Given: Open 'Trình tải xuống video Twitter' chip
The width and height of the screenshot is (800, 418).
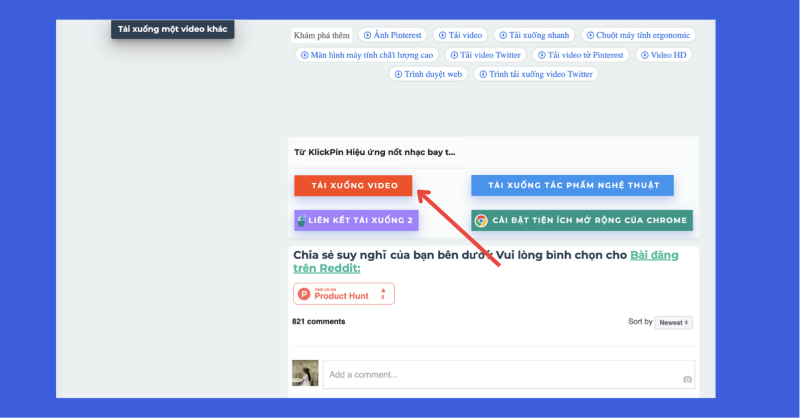Looking at the screenshot, I should point(536,75).
